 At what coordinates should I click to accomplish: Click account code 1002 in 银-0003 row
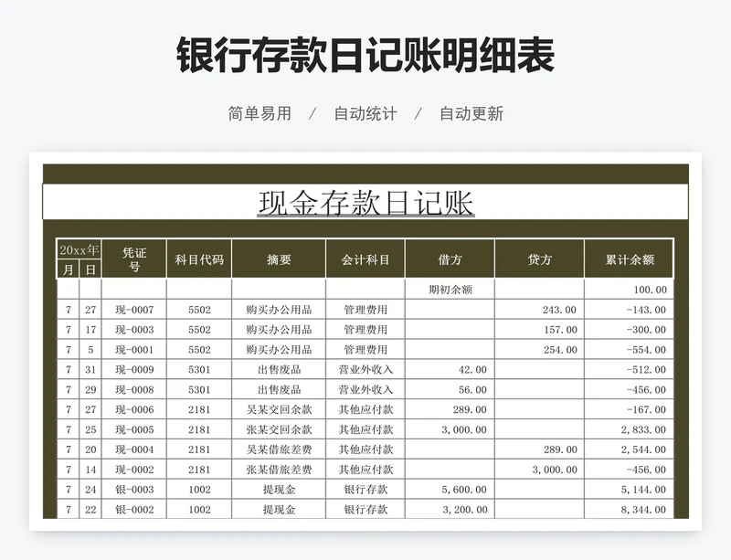point(199,490)
